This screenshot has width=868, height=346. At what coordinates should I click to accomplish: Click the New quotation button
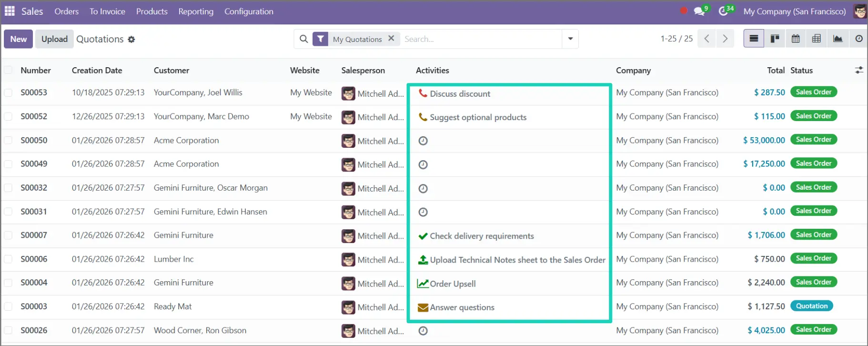(x=19, y=39)
